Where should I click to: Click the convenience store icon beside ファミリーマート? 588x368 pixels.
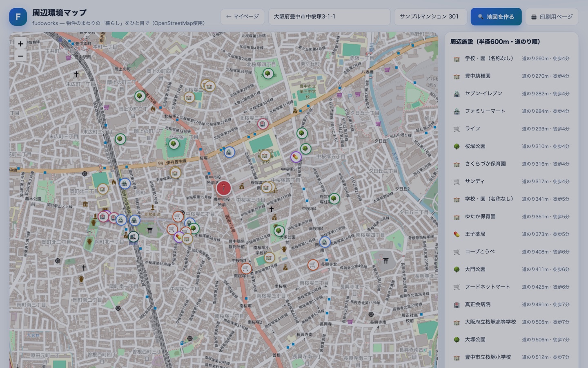pos(457,111)
